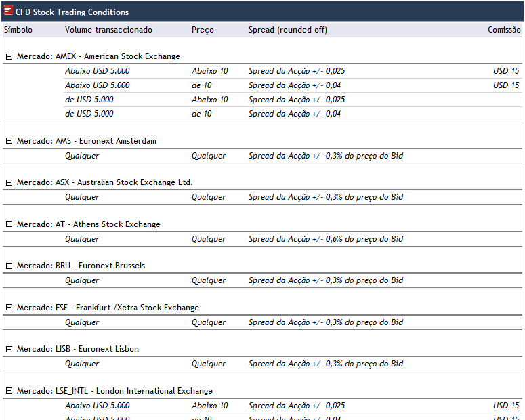525x420 pixels.
Task: Click Australian Stock Exchange spread '0,3% do preço do Bid'
Action: click(x=364, y=197)
